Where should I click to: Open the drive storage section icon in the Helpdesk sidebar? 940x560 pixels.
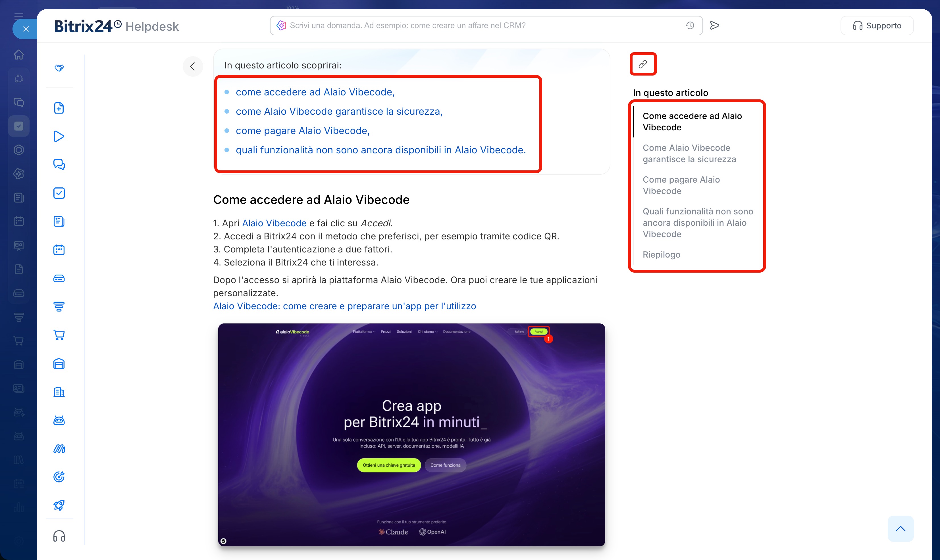tap(59, 279)
